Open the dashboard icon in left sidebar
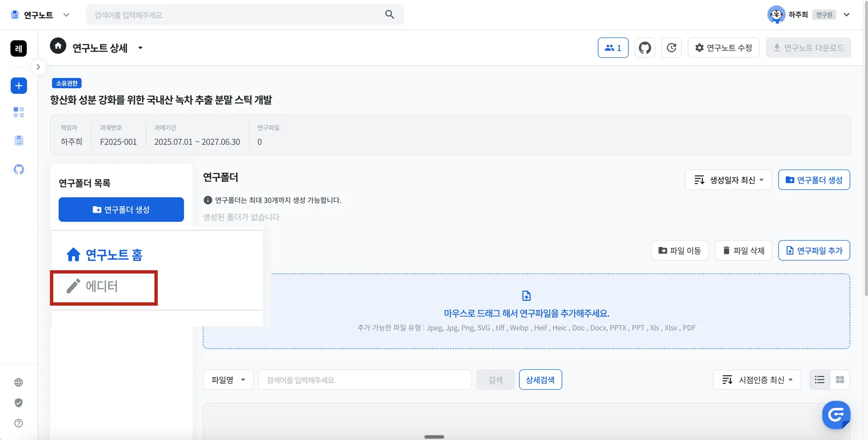The image size is (868, 440). 19,112
